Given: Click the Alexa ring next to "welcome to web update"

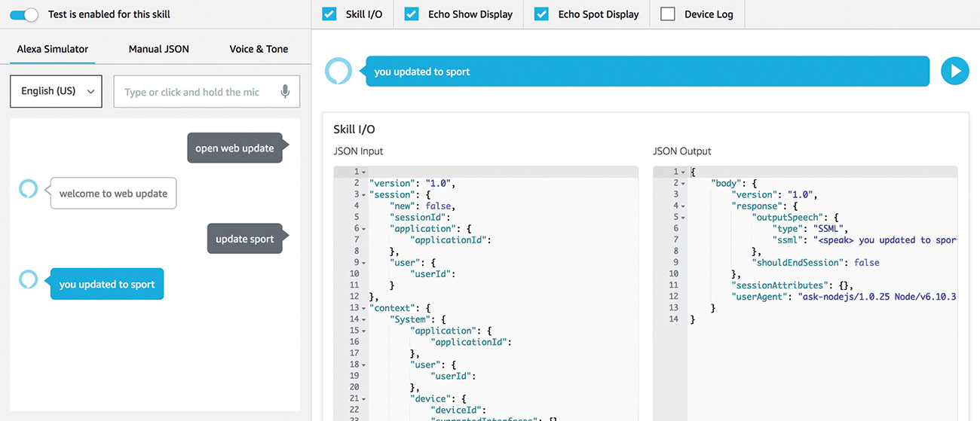Looking at the screenshot, I should click(28, 189).
